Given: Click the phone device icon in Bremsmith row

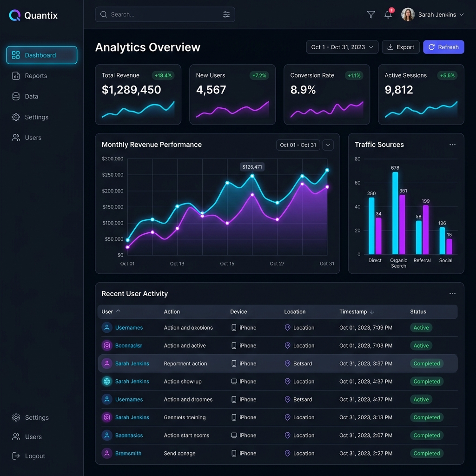Looking at the screenshot, I should pyautogui.click(x=234, y=453).
